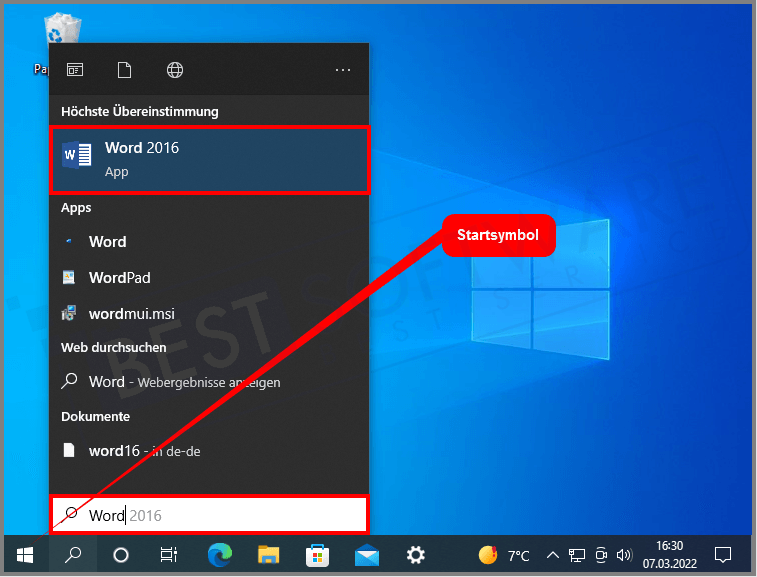Show web results for Word

point(184,381)
